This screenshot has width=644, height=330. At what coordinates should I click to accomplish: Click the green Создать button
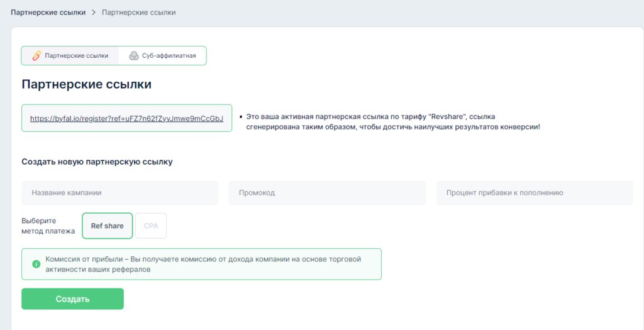(73, 299)
